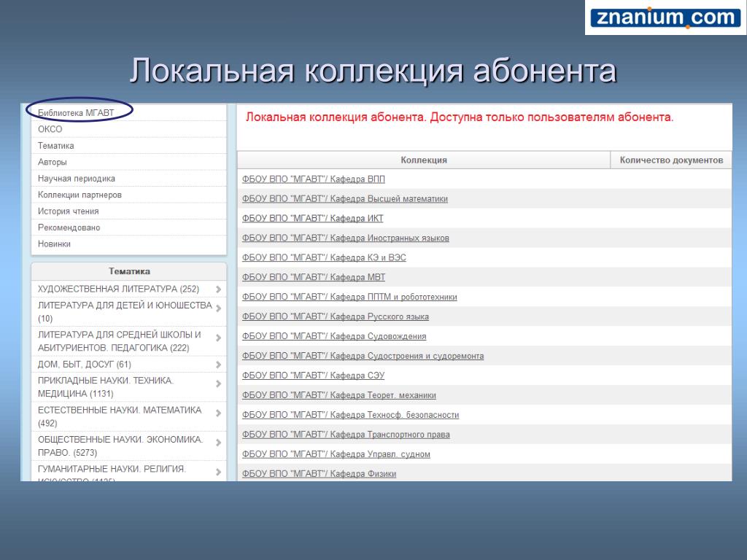Open Кафедра Судостроения и судоремонта link
The height and width of the screenshot is (560, 747).
coord(363,356)
